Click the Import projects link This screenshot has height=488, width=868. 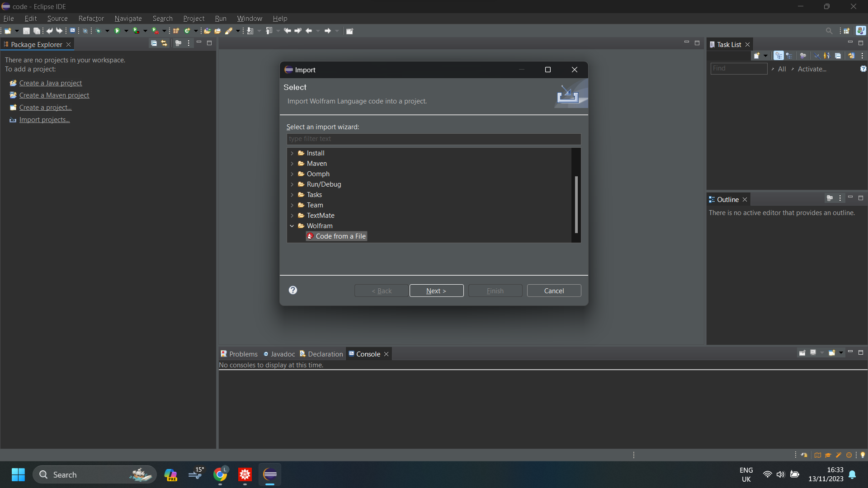coord(44,120)
